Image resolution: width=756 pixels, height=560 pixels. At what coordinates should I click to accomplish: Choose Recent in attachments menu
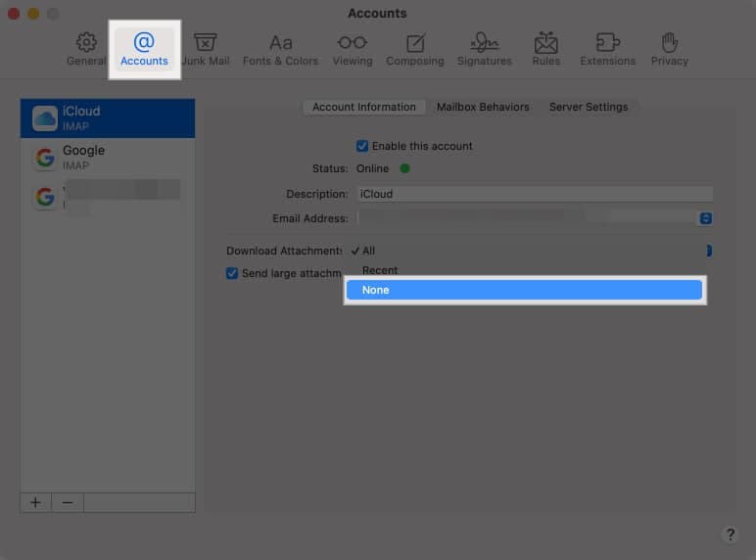(x=524, y=270)
